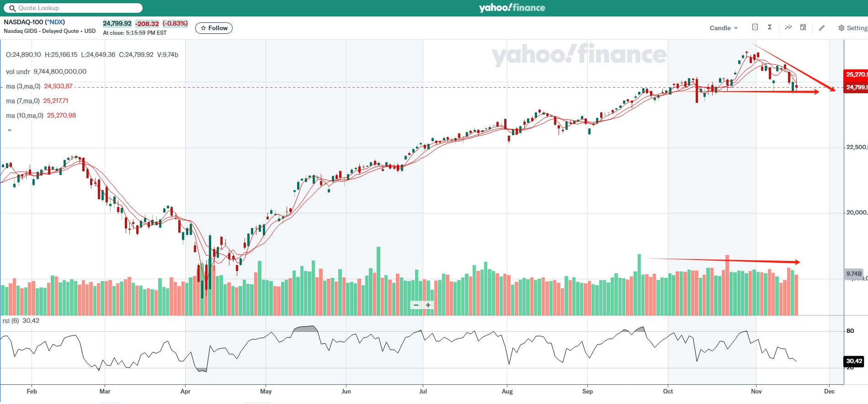Zoom in chart with plus button
Viewport: 868px width, 404px height.
pyautogui.click(x=428, y=305)
